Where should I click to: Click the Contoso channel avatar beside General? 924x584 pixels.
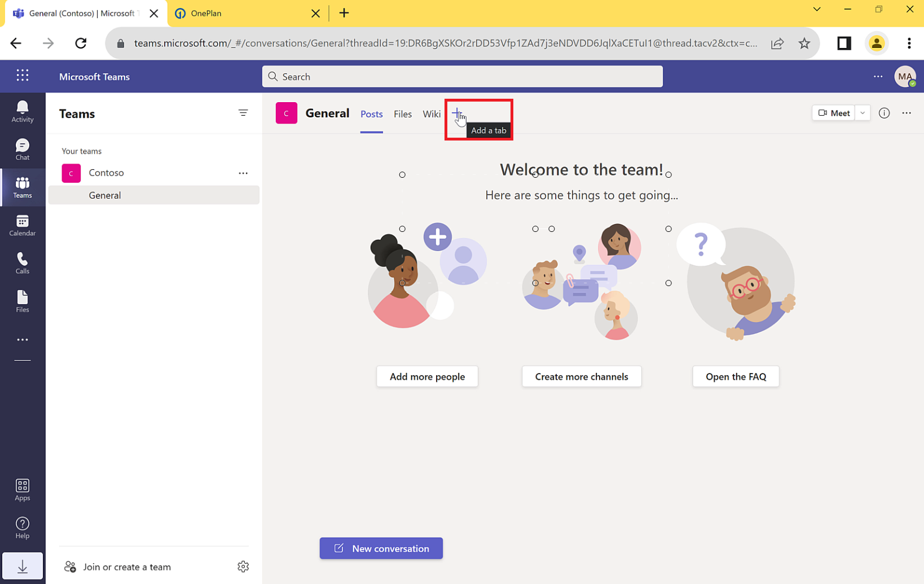coord(287,113)
